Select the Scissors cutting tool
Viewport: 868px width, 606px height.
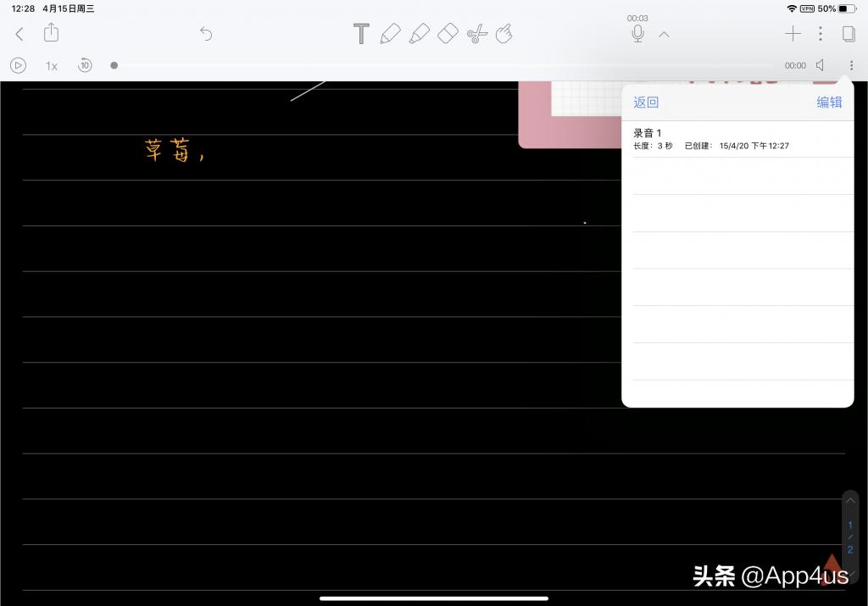[476, 33]
